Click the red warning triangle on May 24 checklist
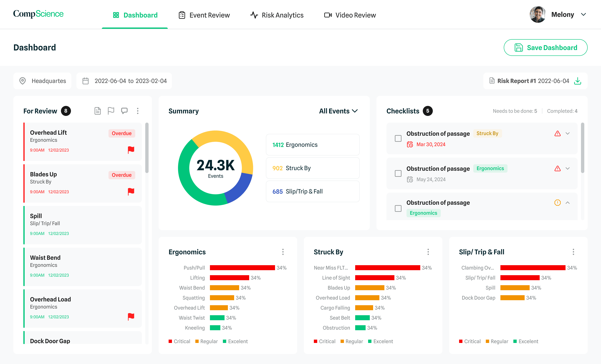 (558, 169)
